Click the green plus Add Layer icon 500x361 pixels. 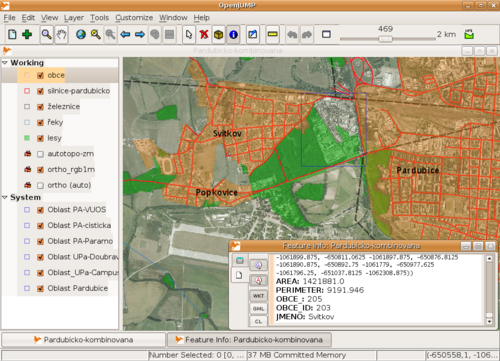pos(27,34)
